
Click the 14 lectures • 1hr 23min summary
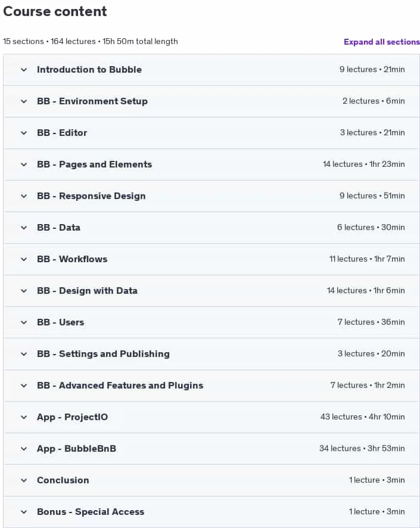pyautogui.click(x=363, y=164)
